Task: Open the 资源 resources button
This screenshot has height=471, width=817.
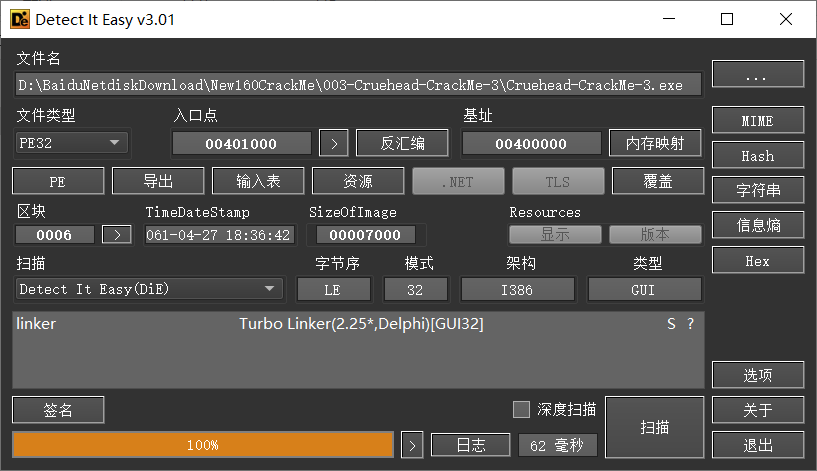Action: point(358,181)
